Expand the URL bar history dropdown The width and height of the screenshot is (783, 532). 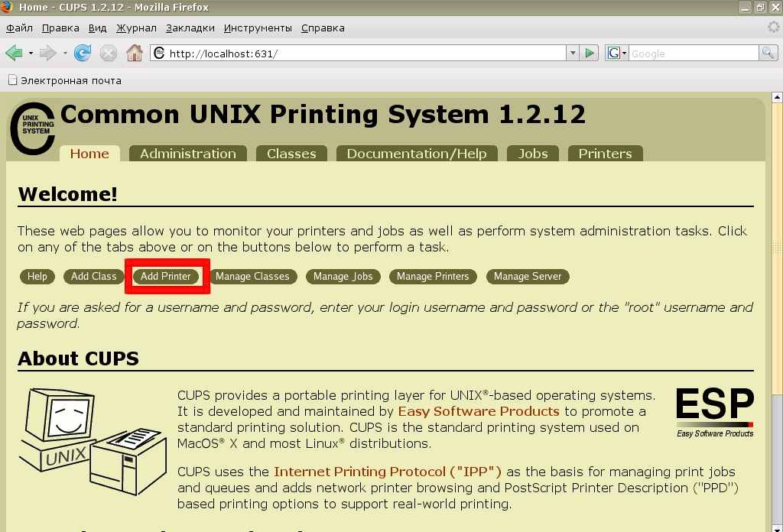pos(572,53)
